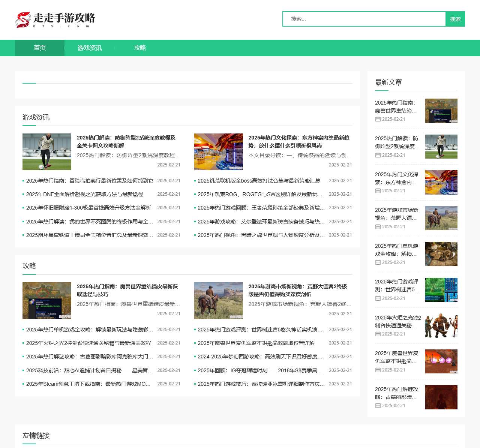Open sidebar article 2025年游戏市场新视角
The image size is (480, 448).
click(x=397, y=214)
